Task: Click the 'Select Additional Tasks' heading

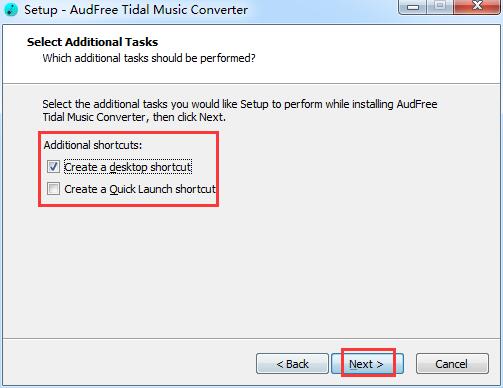Action: click(x=93, y=42)
